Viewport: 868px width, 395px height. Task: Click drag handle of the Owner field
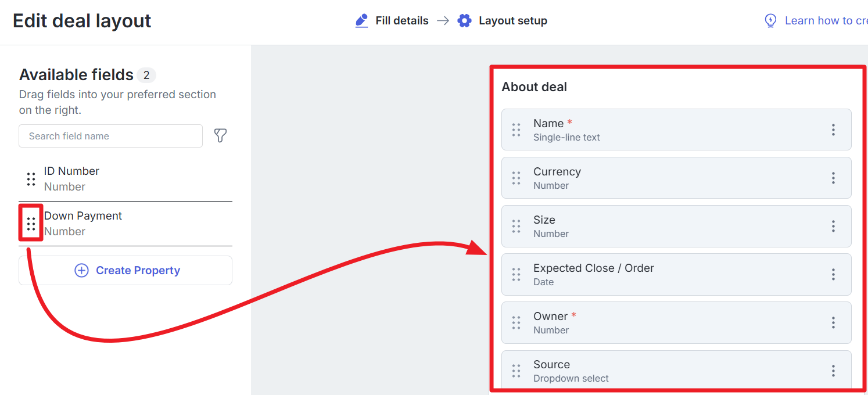point(516,322)
